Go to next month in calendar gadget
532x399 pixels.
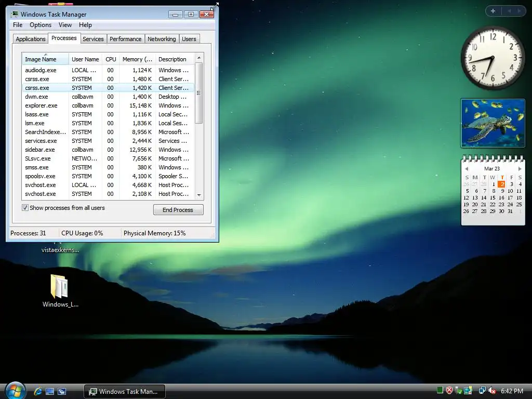[520, 169]
